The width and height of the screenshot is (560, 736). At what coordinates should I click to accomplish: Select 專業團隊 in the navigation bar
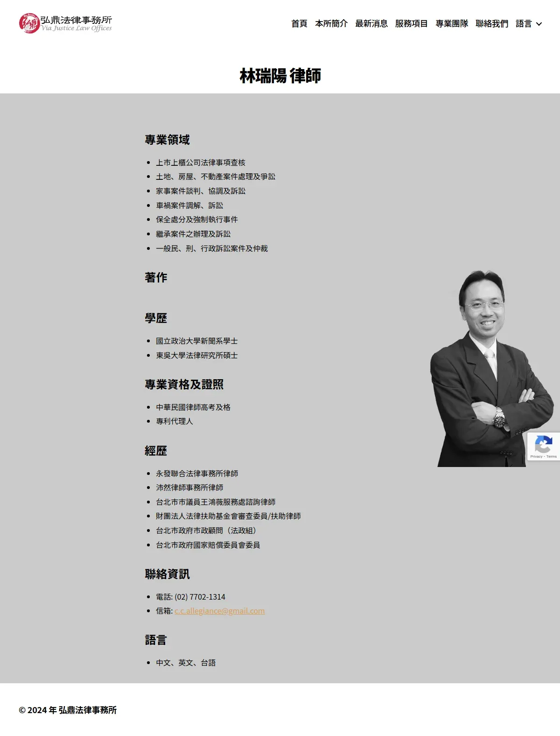pyautogui.click(x=452, y=23)
